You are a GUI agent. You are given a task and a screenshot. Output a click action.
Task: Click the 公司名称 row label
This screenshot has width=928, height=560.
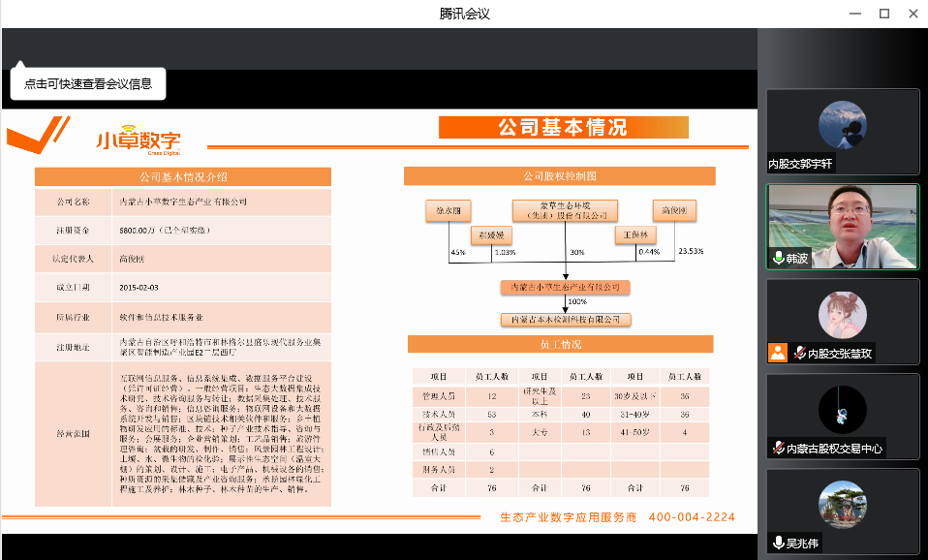click(73, 202)
